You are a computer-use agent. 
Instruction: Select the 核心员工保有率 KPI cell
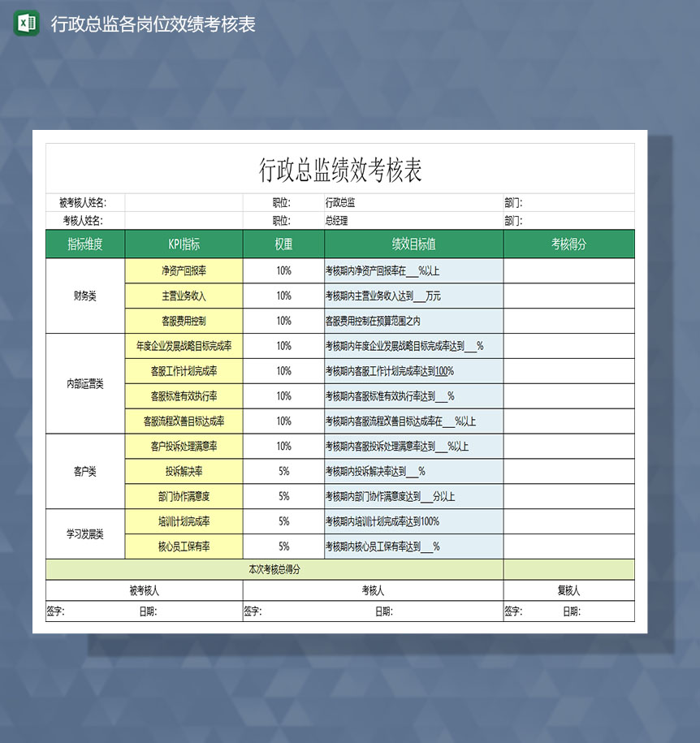[183, 546]
